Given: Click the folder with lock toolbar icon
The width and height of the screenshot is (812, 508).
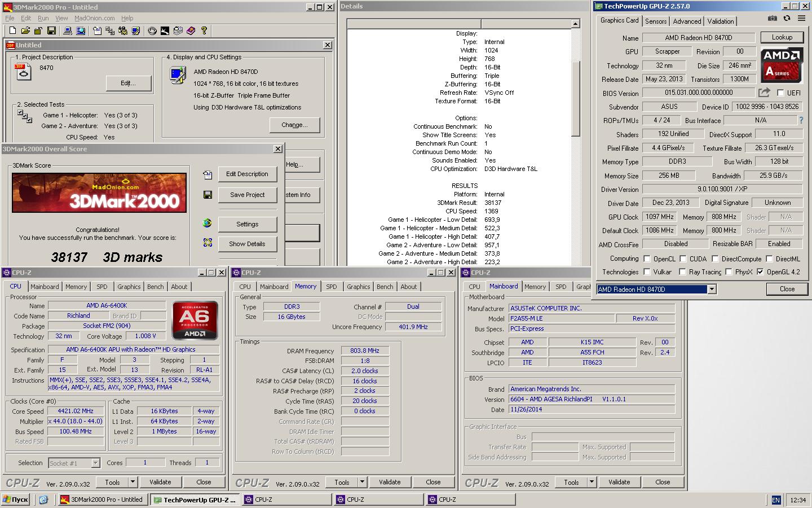Looking at the screenshot, I should click(38, 31).
